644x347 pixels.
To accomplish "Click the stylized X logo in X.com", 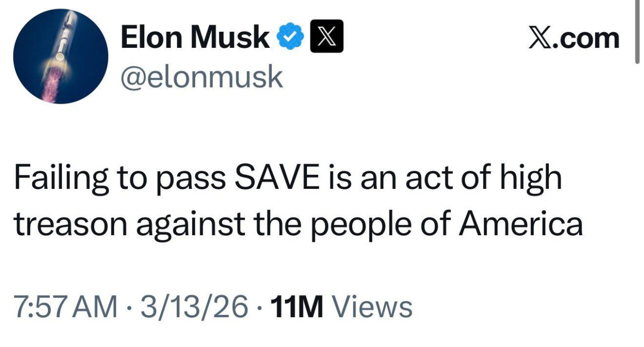I will (540, 38).
